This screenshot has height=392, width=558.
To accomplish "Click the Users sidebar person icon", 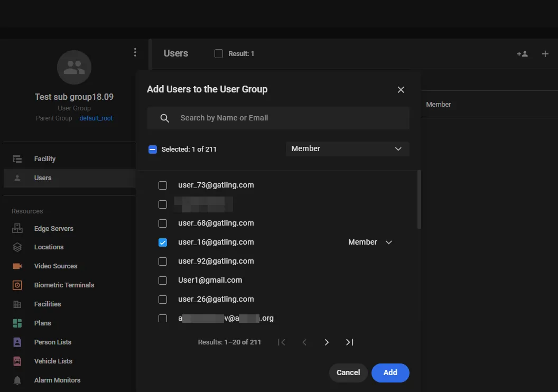I will pyautogui.click(x=17, y=178).
